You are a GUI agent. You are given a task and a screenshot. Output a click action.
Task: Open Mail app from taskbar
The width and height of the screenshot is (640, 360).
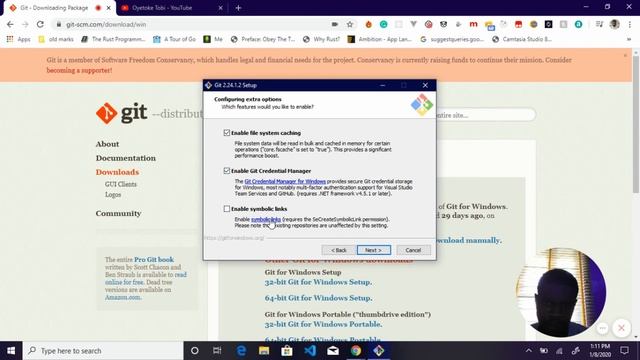(333, 351)
